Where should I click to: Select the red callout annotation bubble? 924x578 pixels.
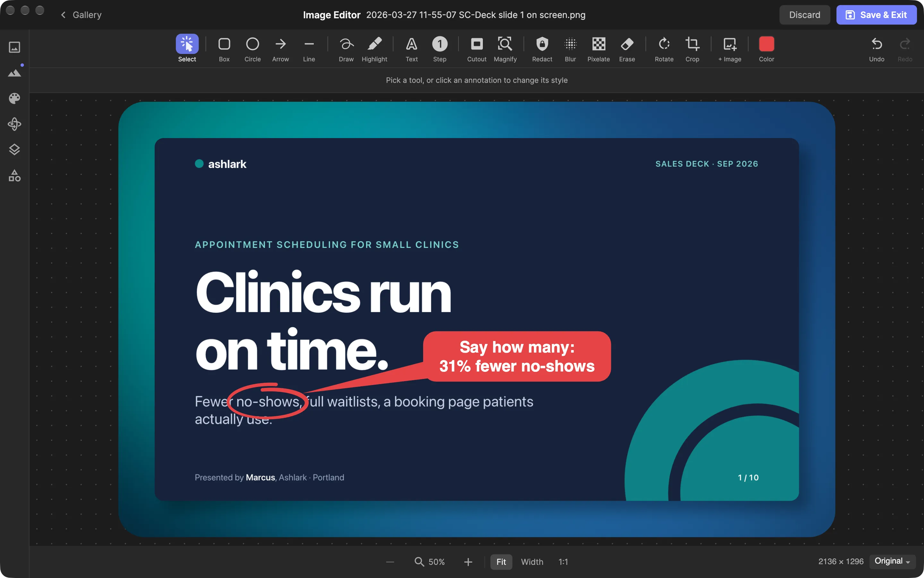(517, 356)
